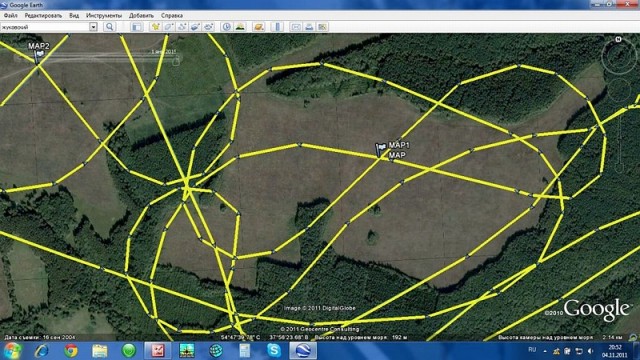Open the ruler measuring tool
This screenshot has width=640, height=360.
click(x=277, y=27)
